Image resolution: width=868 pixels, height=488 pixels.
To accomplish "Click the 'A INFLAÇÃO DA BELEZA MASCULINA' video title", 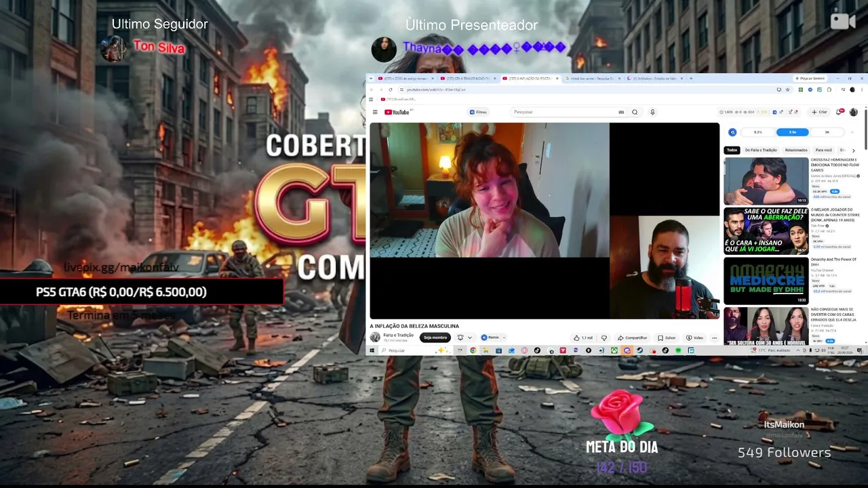I will pos(414,326).
